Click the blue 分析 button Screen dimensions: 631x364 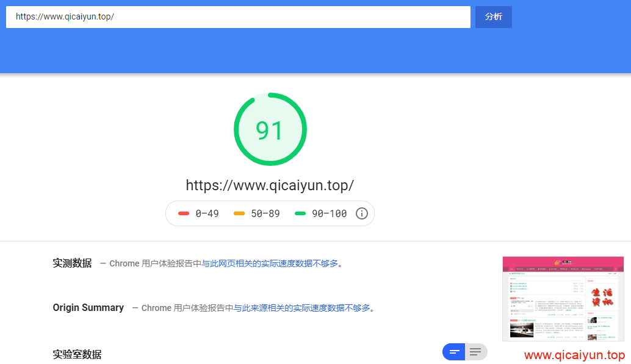493,17
